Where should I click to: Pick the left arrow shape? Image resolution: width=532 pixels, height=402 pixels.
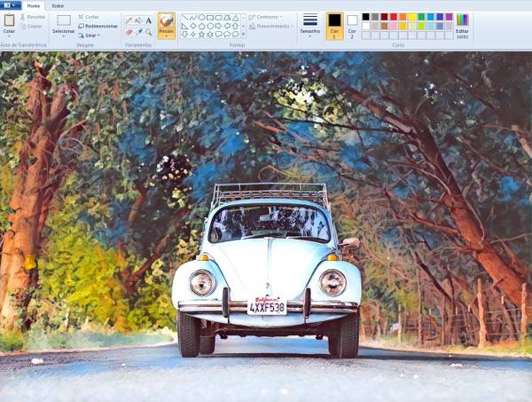click(x=227, y=26)
